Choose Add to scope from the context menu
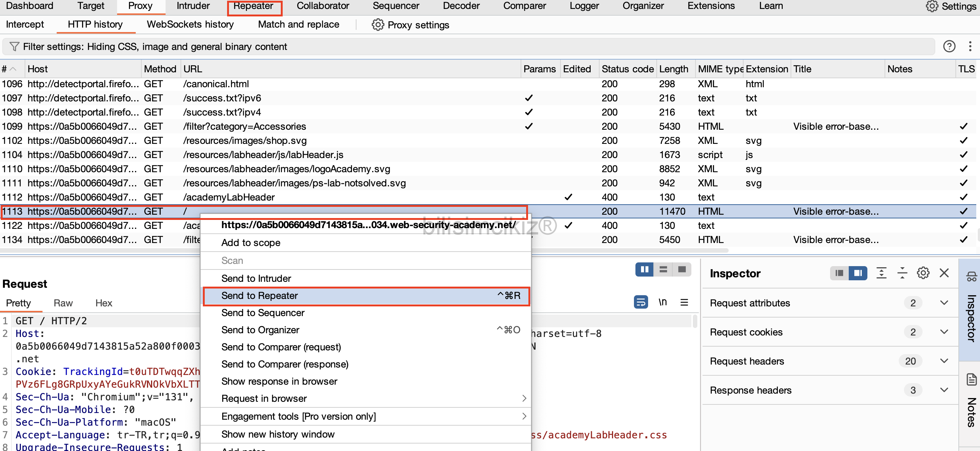This screenshot has width=980, height=451. pos(251,243)
